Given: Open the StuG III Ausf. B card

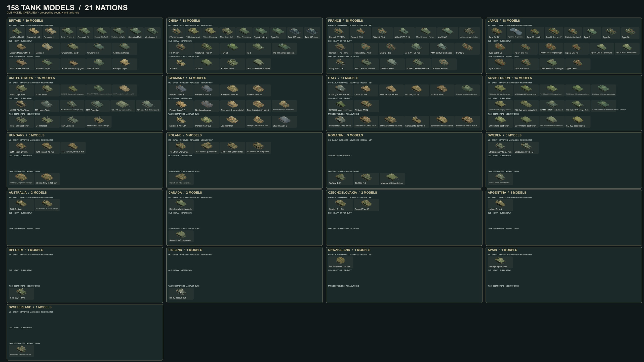Looking at the screenshot, I should [x=284, y=122].
